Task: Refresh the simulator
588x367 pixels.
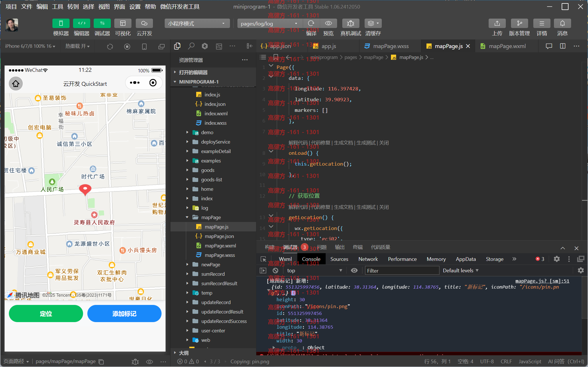Action: tap(110, 46)
